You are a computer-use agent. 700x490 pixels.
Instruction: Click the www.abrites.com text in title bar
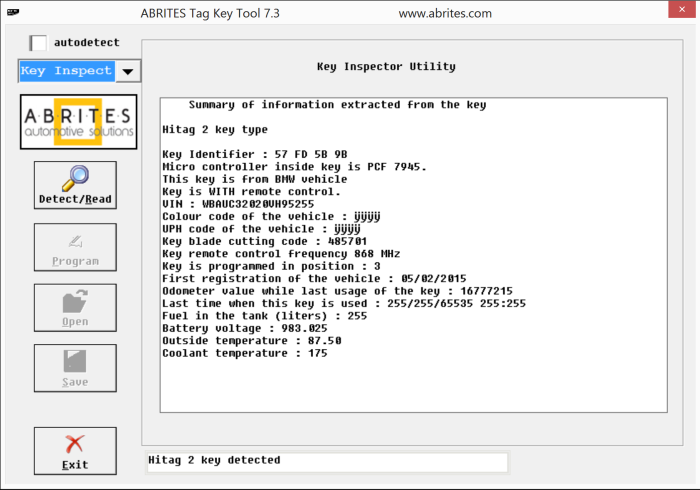coord(445,14)
